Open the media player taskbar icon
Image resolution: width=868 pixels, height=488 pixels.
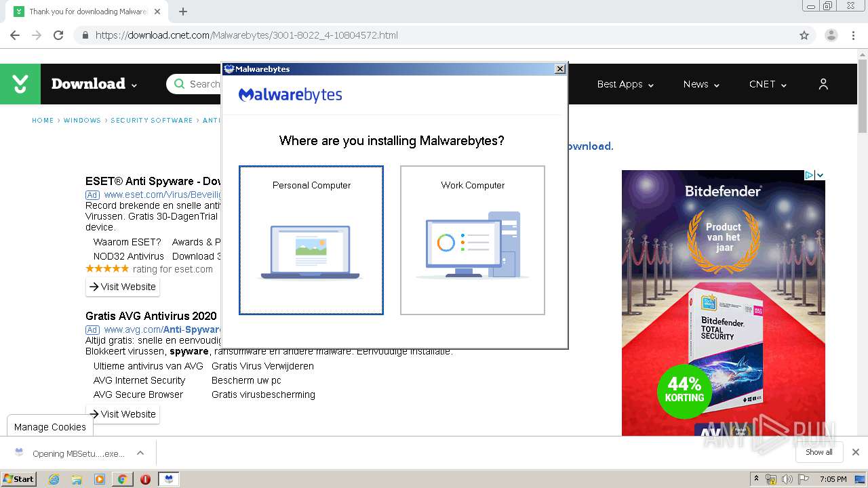[100, 479]
